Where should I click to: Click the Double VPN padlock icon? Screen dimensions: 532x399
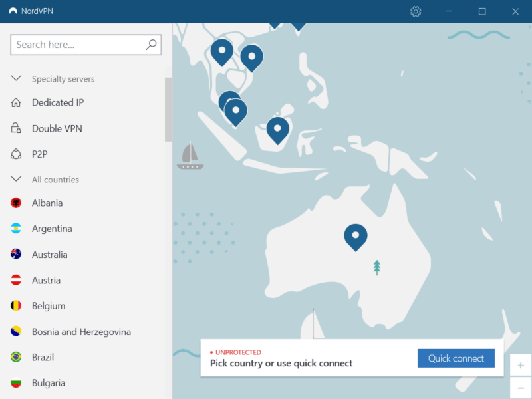16,128
